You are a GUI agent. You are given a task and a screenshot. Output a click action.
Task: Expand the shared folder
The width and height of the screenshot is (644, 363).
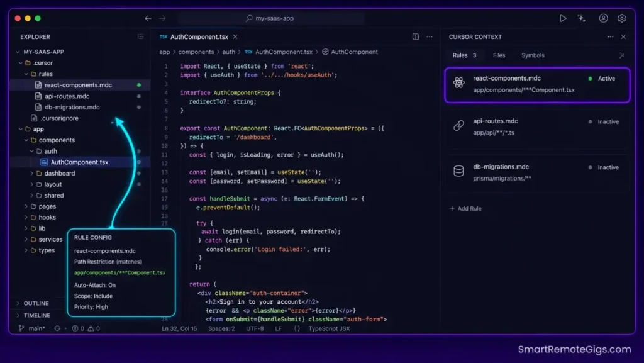[x=31, y=196]
